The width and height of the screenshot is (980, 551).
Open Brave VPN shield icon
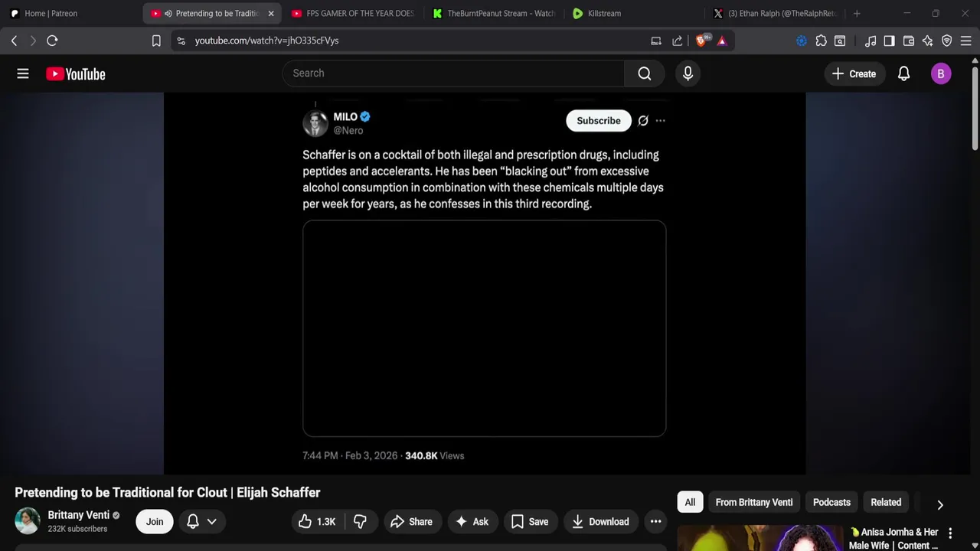coord(947,41)
